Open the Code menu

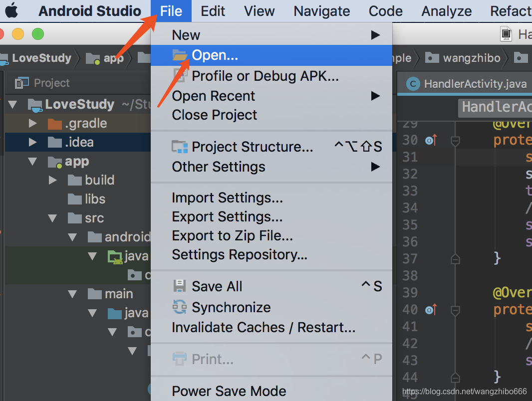point(385,11)
